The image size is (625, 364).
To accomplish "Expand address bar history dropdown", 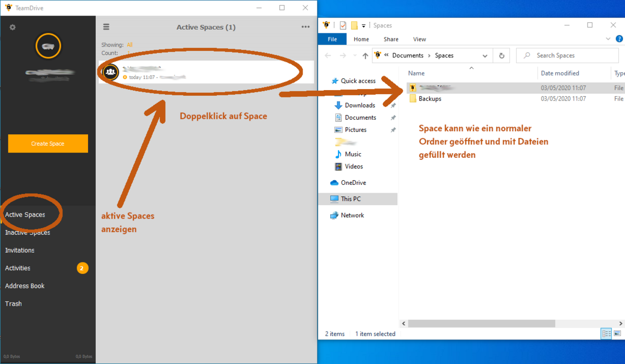I will [x=485, y=56].
